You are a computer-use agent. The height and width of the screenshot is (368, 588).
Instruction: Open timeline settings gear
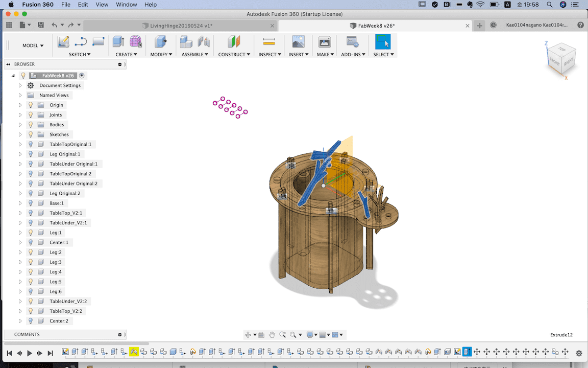click(x=579, y=353)
